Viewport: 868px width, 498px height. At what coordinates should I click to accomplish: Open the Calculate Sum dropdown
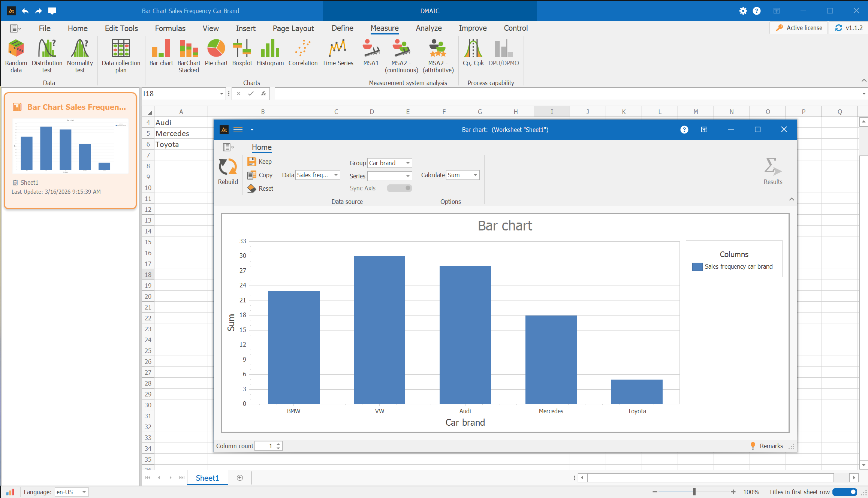(475, 175)
